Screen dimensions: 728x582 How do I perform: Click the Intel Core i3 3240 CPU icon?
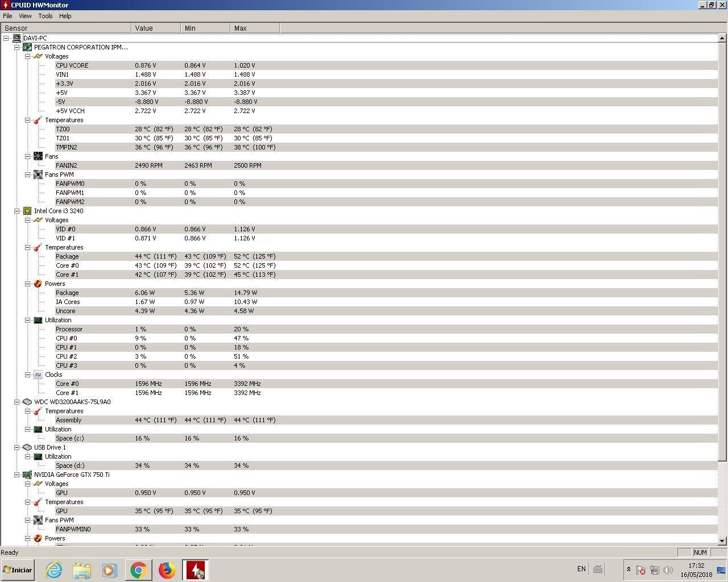click(27, 211)
